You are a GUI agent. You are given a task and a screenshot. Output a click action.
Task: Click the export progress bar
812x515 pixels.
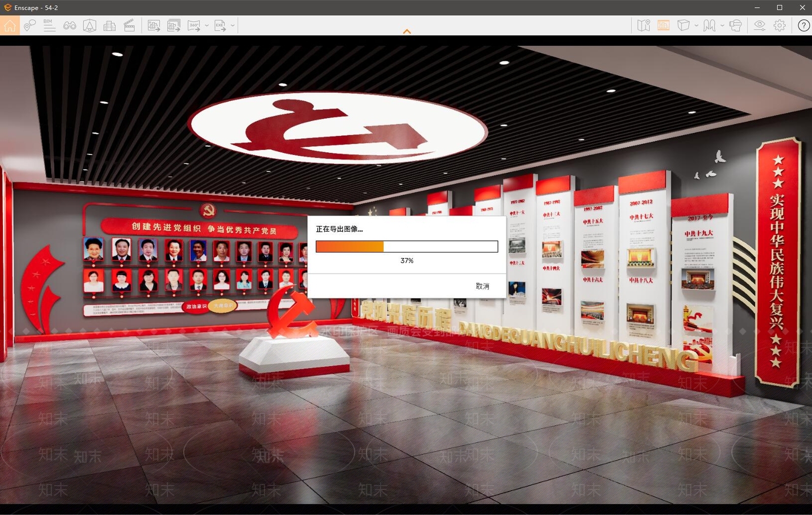point(407,246)
